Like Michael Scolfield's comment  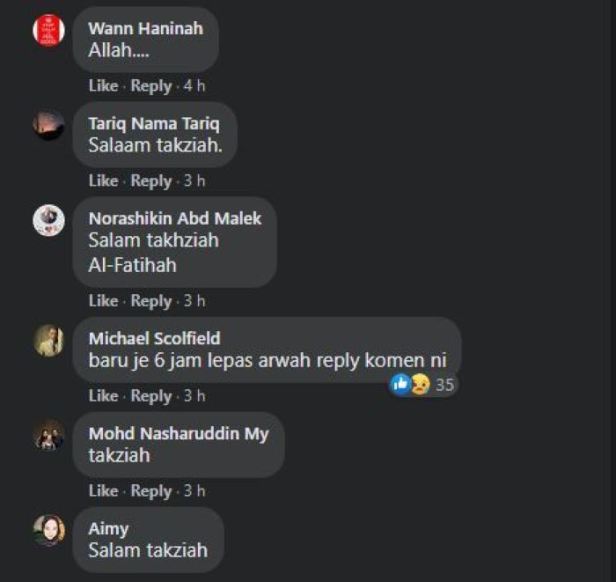click(x=103, y=396)
